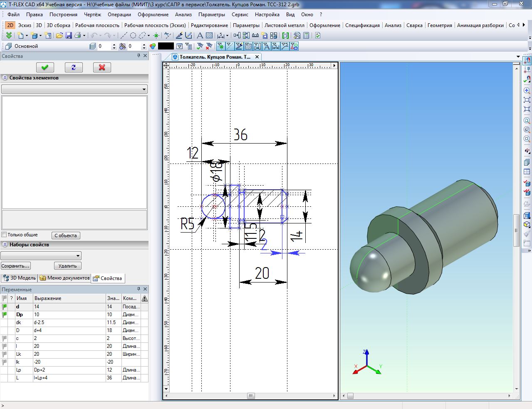Collapse the Наборы свойств section
Viewport: 532px width, 409px height.
tap(5, 245)
